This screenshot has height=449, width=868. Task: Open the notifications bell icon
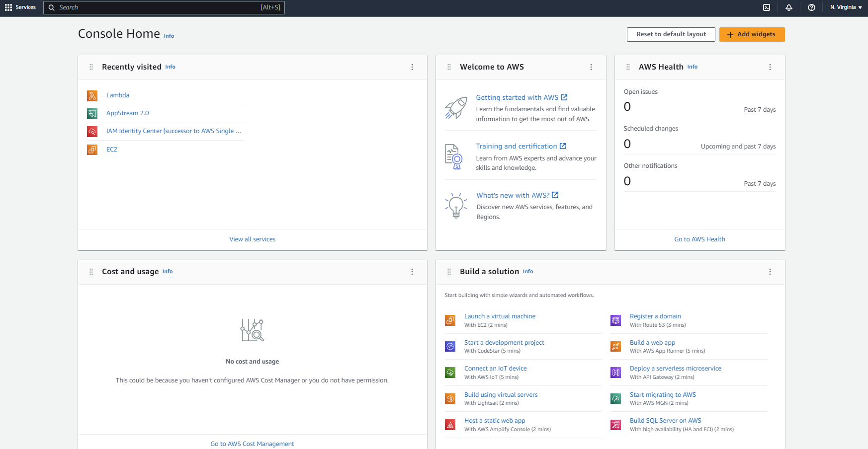789,7
